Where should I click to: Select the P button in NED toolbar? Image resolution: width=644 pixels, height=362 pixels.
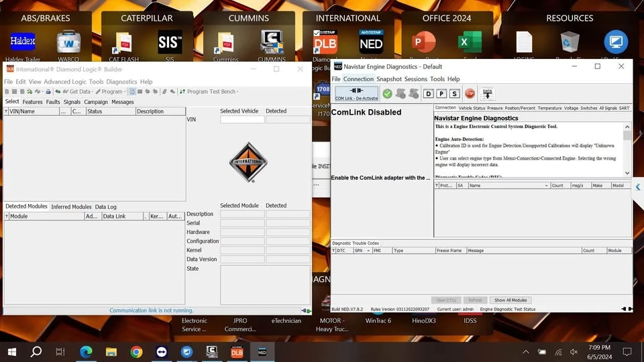(441, 94)
